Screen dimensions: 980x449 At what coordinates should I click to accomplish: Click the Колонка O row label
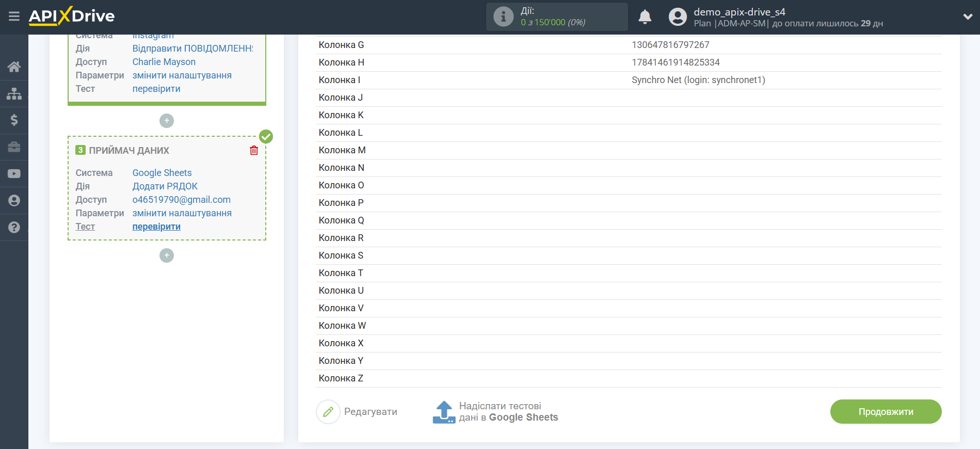click(342, 185)
